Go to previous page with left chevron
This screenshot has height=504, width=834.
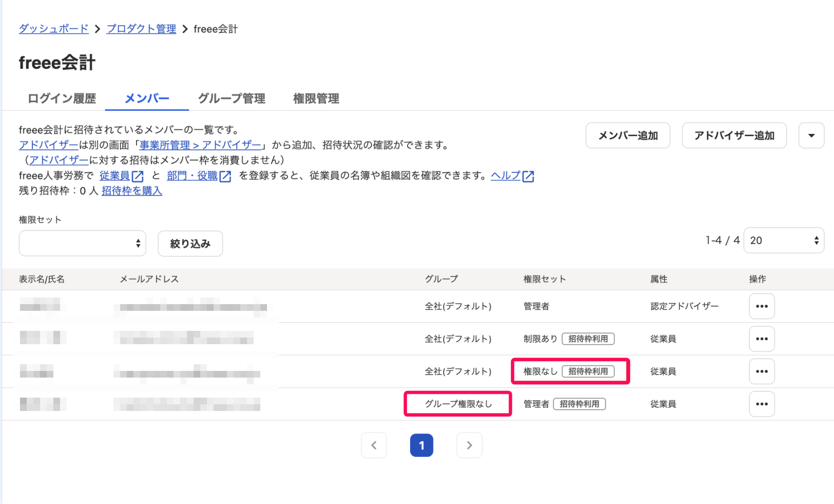(x=374, y=445)
